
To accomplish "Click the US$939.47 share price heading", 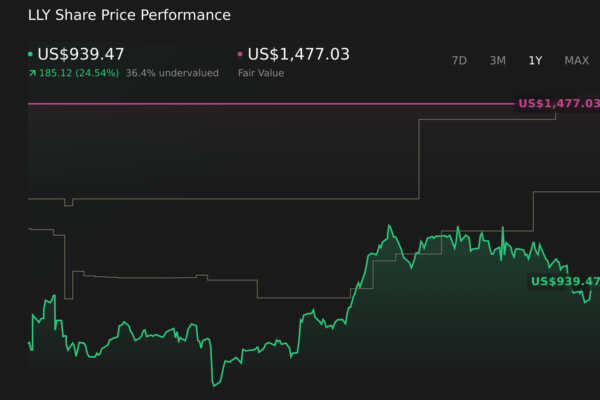I will [x=81, y=54].
